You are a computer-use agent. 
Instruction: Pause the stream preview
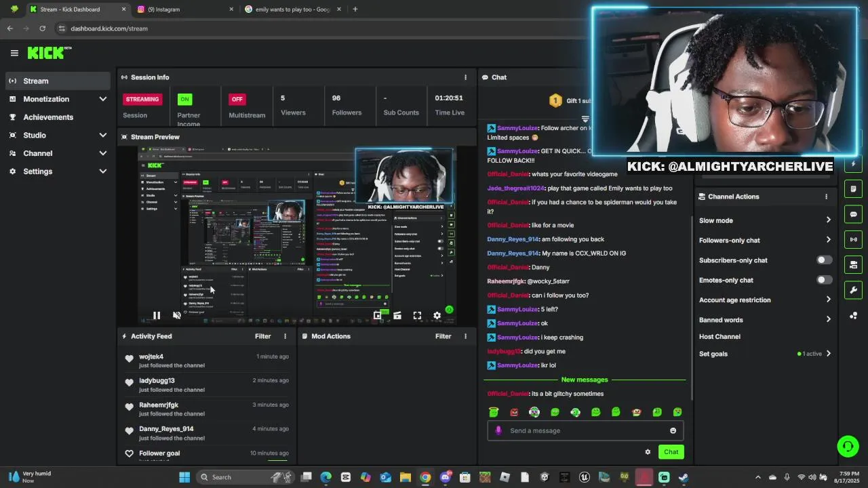pyautogui.click(x=157, y=315)
